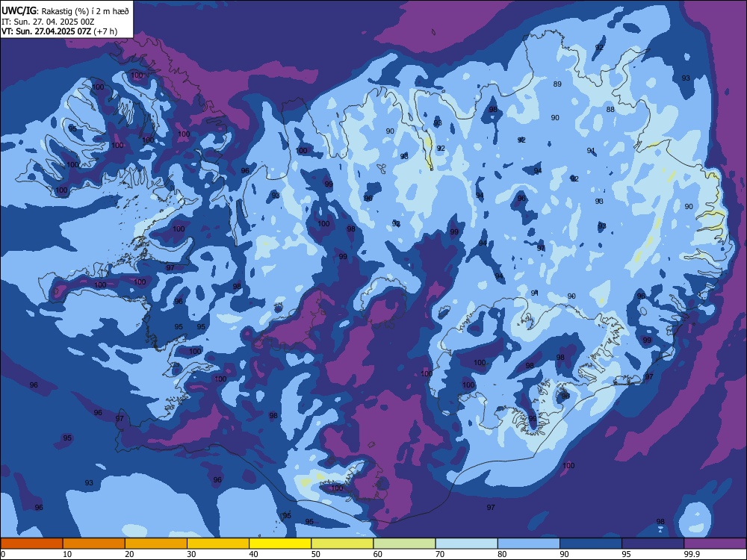This screenshot has height=560, width=747.
Task: Select the humidity value '88' on the map
Action: point(610,110)
